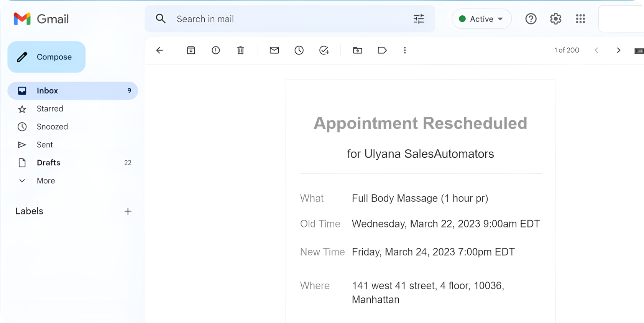Mark the email as unread

click(274, 50)
